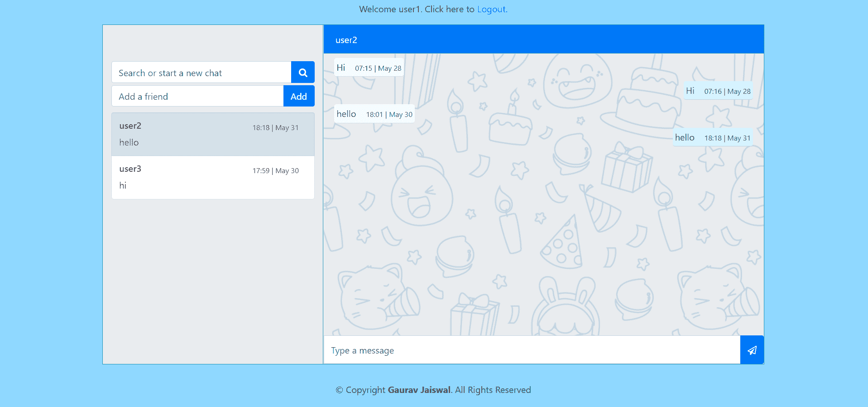Image resolution: width=868 pixels, height=407 pixels.
Task: Click into the 'Add a friend' input
Action: (x=197, y=97)
